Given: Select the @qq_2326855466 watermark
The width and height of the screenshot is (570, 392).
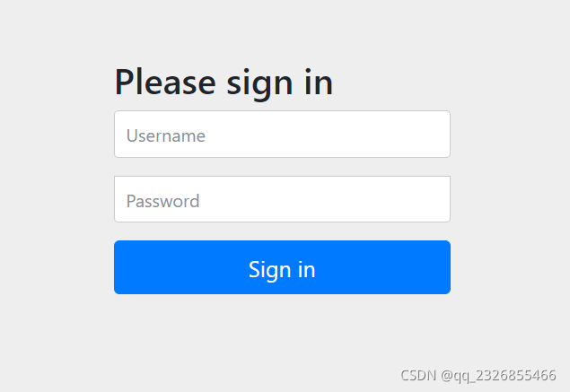Looking at the screenshot, I should 498,376.
